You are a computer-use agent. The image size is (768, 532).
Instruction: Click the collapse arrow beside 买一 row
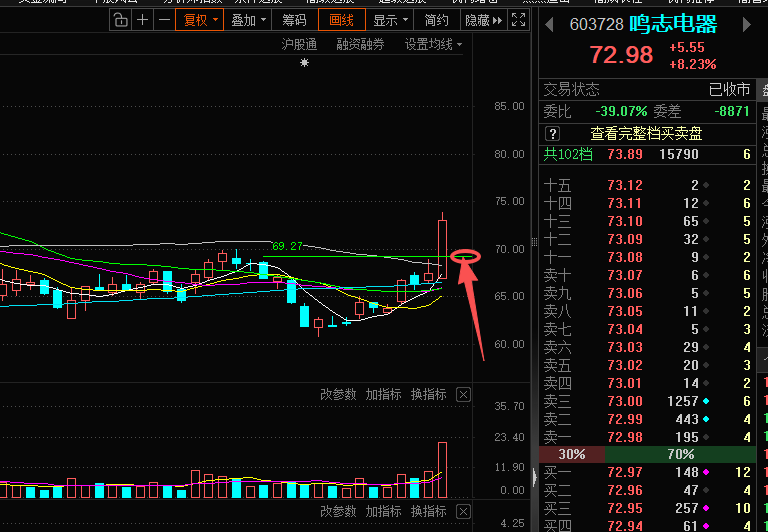pos(535,477)
